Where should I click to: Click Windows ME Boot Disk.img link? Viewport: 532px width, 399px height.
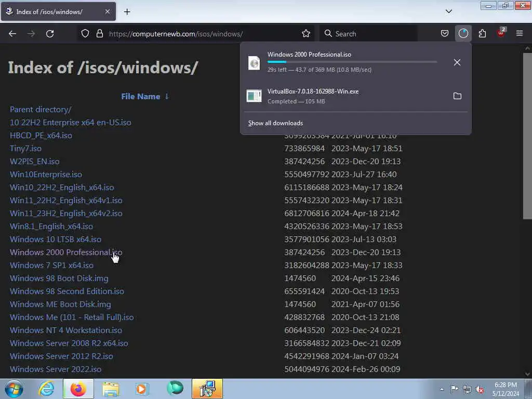tap(60, 304)
